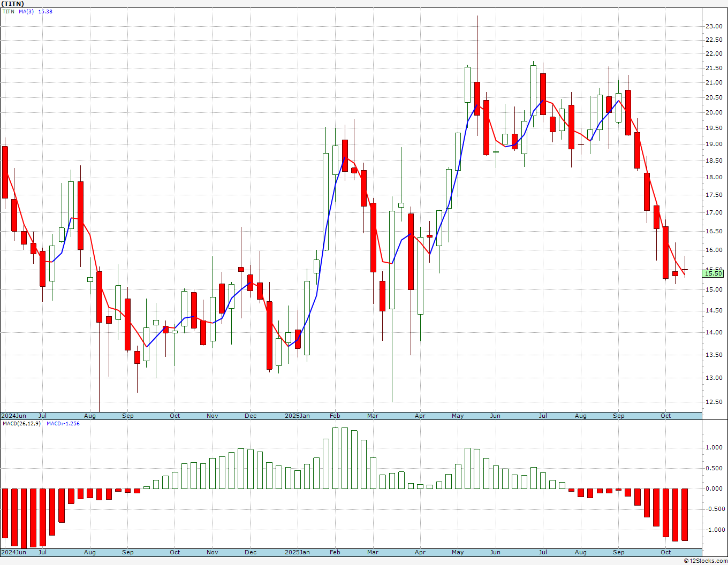This screenshot has height=565, width=728.
Task: Select Dec on the price chart time axis
Action: 251,416
